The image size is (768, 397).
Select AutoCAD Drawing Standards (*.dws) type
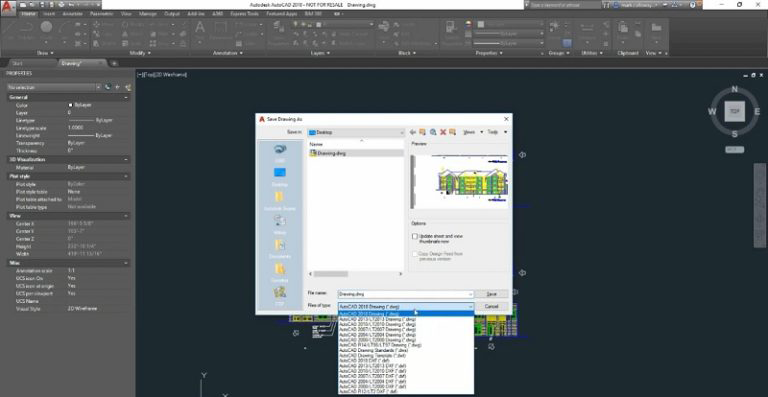point(406,350)
